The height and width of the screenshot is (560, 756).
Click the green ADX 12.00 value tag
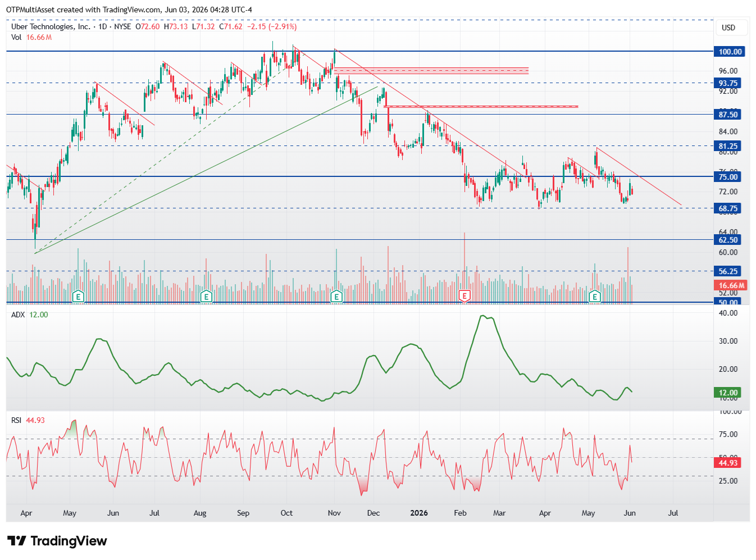pos(728,393)
